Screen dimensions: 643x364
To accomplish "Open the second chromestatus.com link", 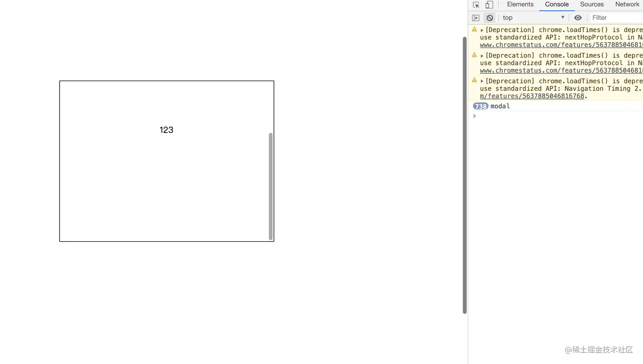I will pos(561,71).
